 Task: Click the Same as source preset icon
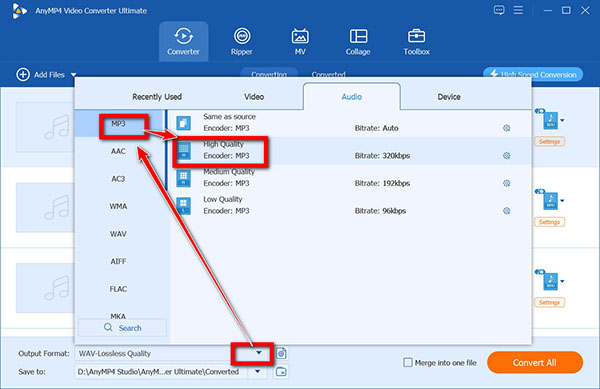[x=184, y=123]
